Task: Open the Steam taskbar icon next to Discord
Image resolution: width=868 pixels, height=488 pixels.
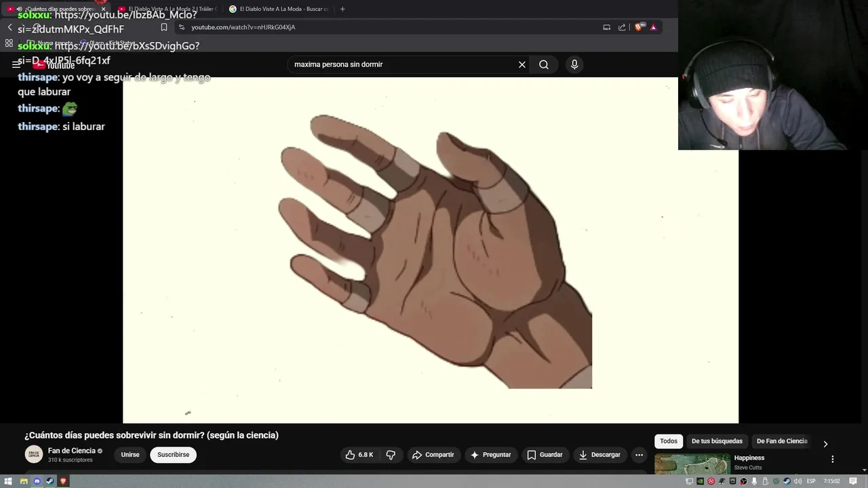Action: (50, 481)
